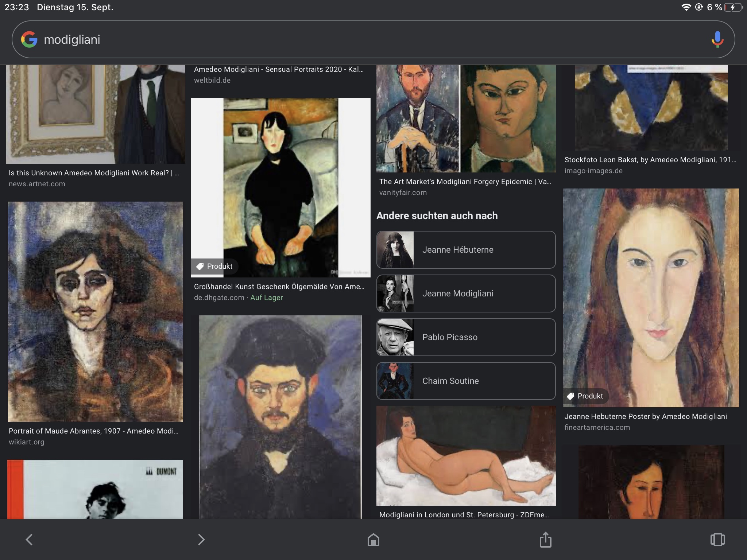The width and height of the screenshot is (747, 560).
Task: Tap the 'Dienstag 15. Sept.' date
Action: (x=75, y=7)
